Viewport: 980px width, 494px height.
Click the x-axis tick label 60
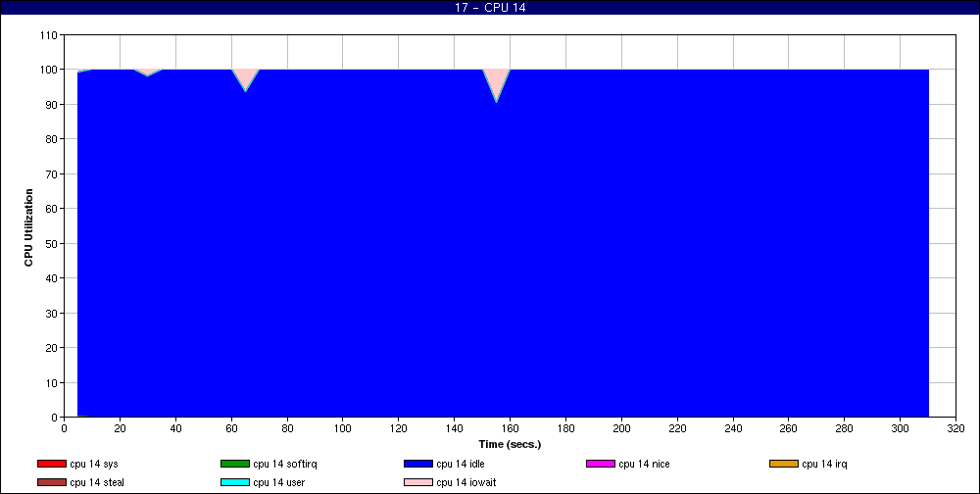coord(232,429)
